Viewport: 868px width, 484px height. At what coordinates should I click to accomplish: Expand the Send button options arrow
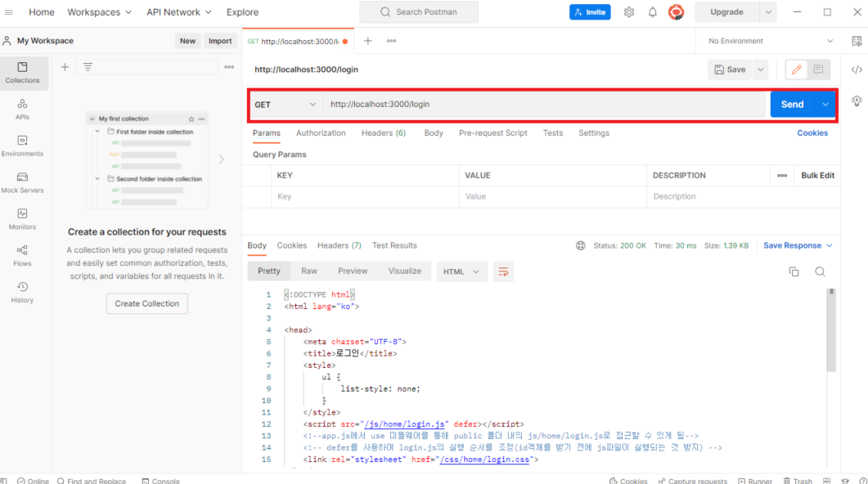(825, 104)
